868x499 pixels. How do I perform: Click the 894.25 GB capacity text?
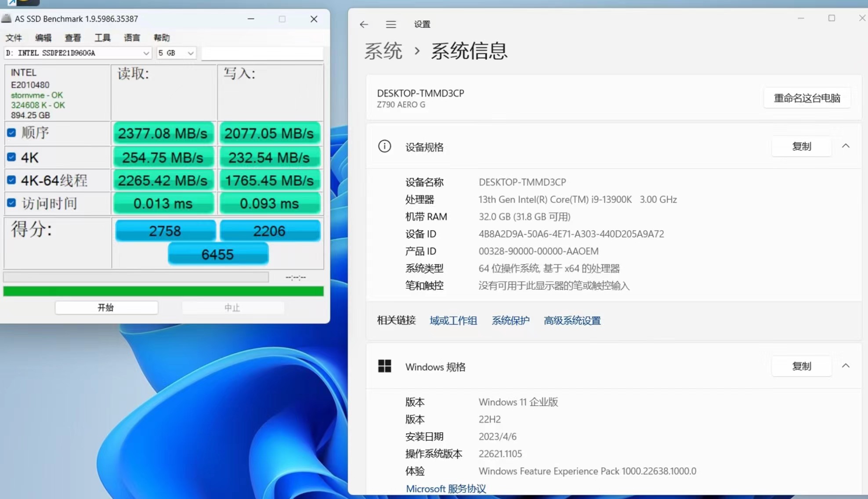(x=30, y=115)
